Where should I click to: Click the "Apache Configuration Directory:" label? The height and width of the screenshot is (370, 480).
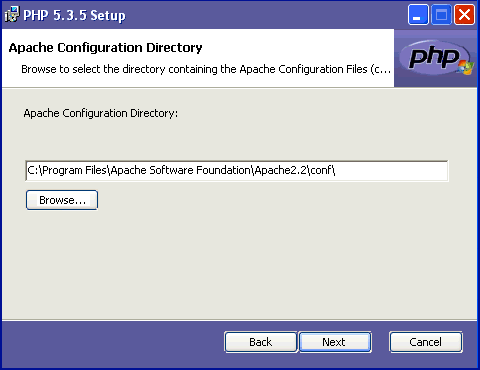(101, 113)
